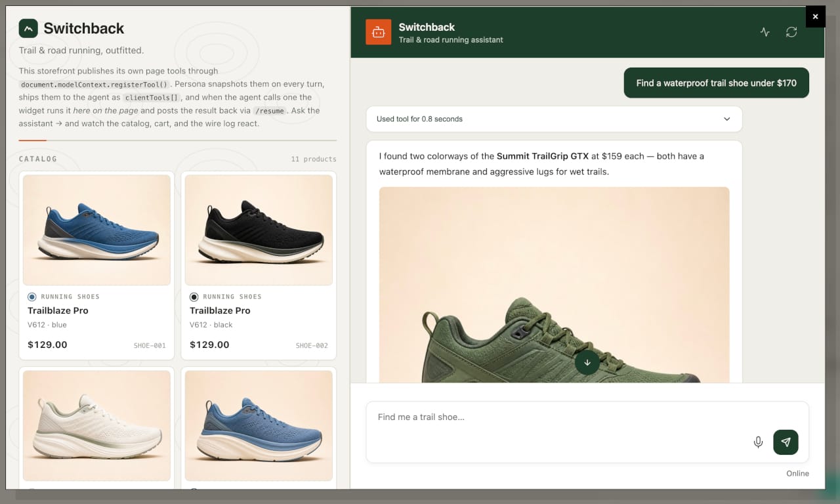The image size is (840, 504).
Task: Click the 'CATALOG' section label
Action: (x=38, y=159)
